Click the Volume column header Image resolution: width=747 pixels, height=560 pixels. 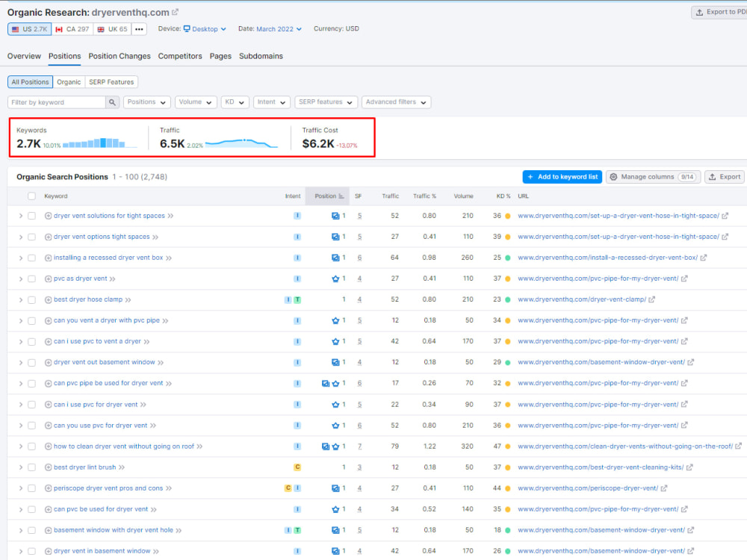tap(463, 196)
